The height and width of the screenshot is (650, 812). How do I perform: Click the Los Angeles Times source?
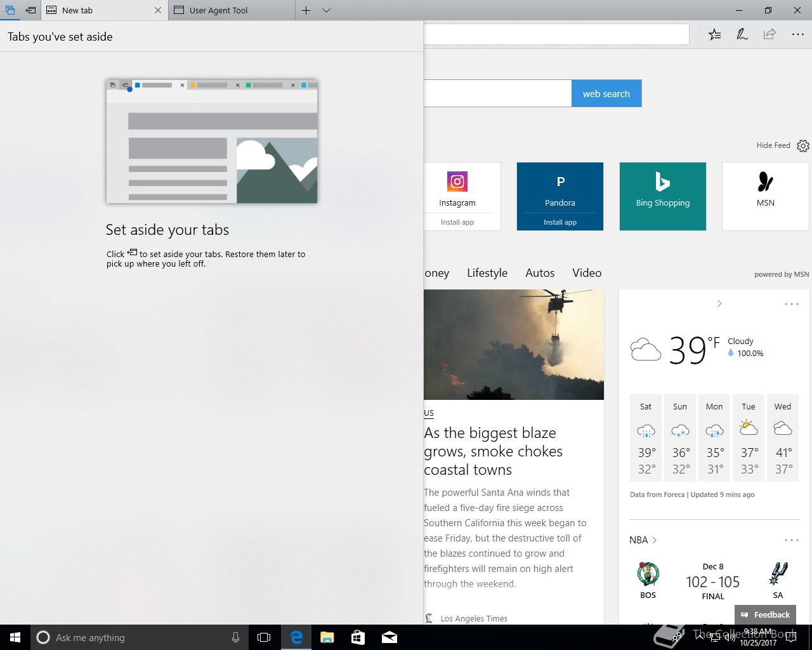click(x=474, y=618)
